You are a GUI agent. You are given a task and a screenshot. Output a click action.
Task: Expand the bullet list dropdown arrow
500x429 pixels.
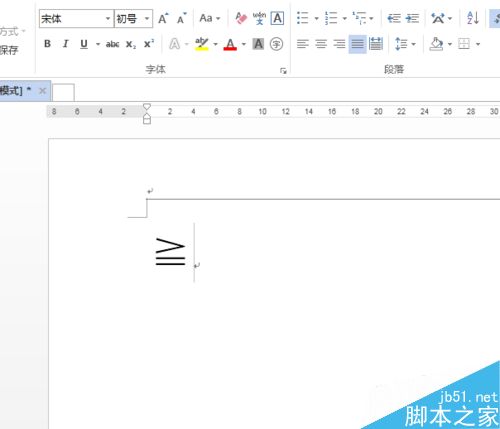click(x=316, y=18)
